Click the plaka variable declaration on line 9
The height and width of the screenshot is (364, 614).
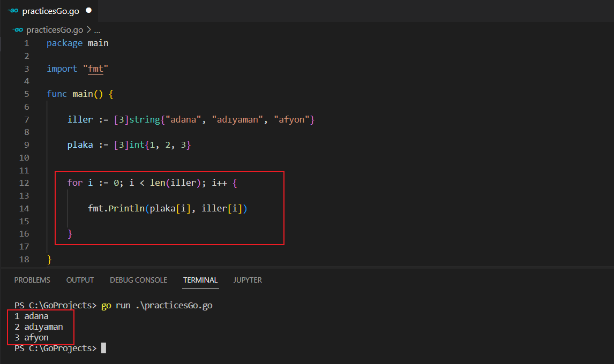80,145
